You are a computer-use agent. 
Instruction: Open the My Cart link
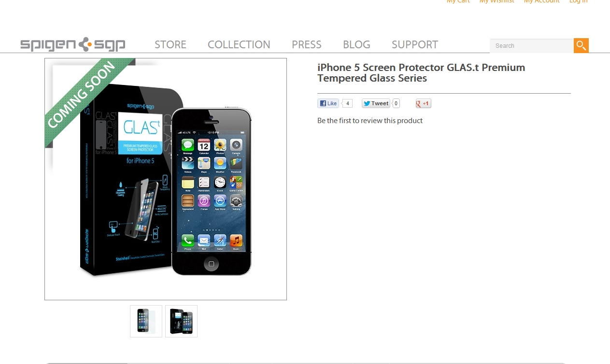pos(458,1)
